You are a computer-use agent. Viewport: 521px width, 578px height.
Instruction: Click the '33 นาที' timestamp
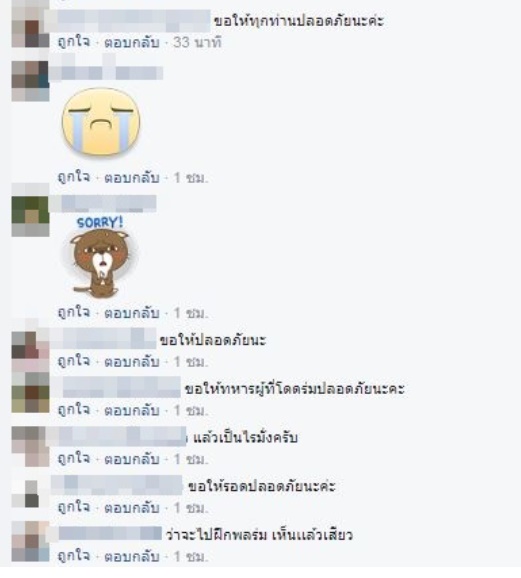197,42
